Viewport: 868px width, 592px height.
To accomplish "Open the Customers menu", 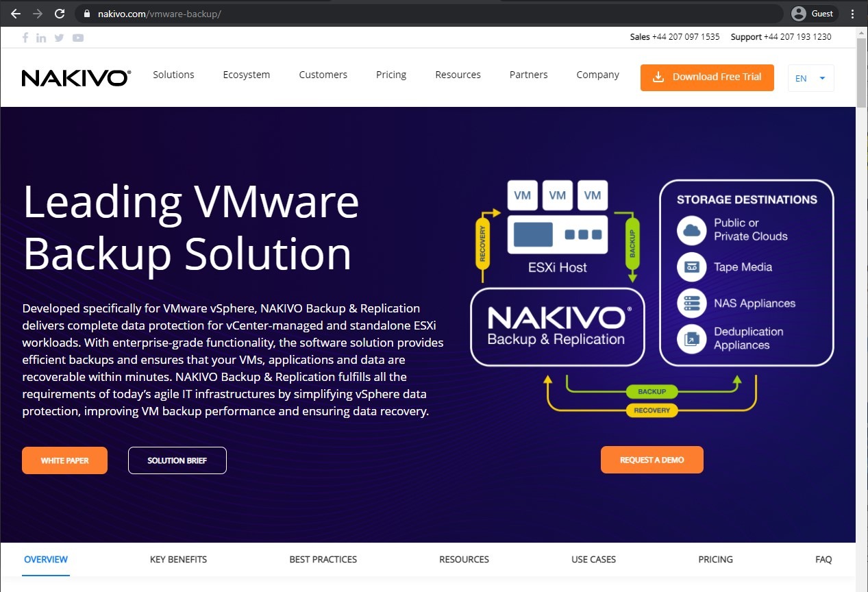I will 323,75.
